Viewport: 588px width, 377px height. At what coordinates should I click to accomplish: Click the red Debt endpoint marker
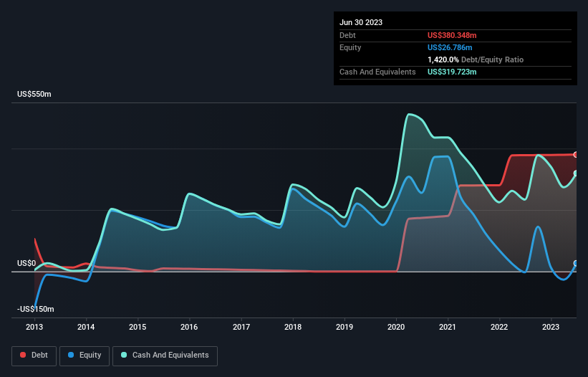click(x=576, y=155)
